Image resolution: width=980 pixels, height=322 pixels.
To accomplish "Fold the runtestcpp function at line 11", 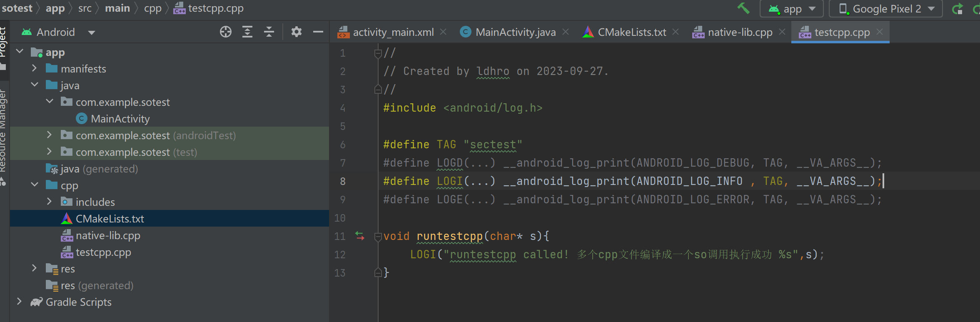I will tap(378, 236).
